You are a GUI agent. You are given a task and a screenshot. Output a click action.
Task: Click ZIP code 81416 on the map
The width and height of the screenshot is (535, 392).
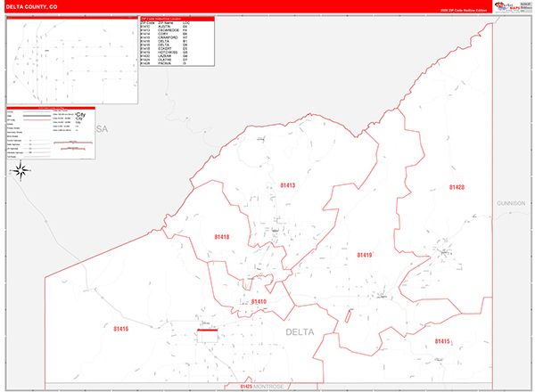(x=121, y=329)
